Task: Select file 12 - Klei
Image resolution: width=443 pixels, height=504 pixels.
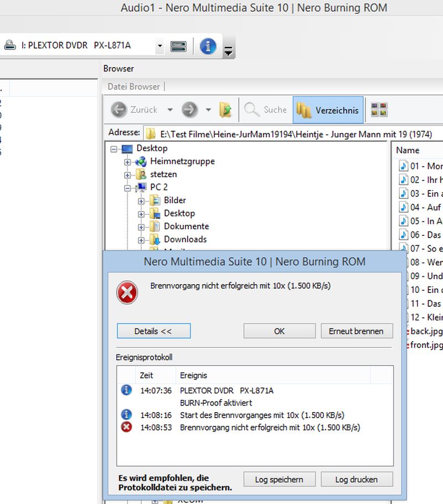Action: pos(425,317)
